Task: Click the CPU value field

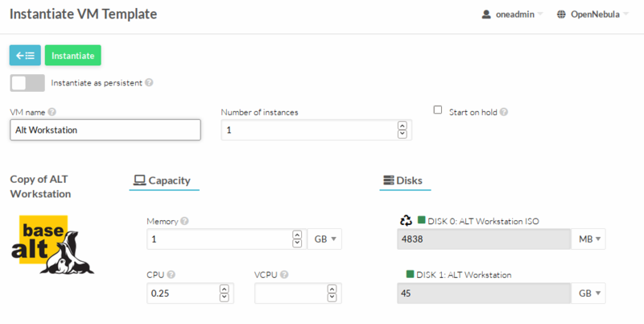Action: 190,293
